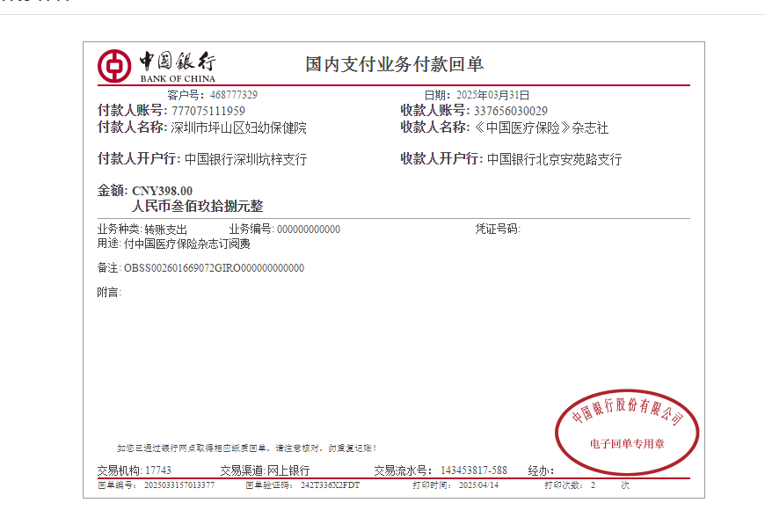765x532 pixels.
Task: Click the 收款人账号 label
Action: [433, 111]
